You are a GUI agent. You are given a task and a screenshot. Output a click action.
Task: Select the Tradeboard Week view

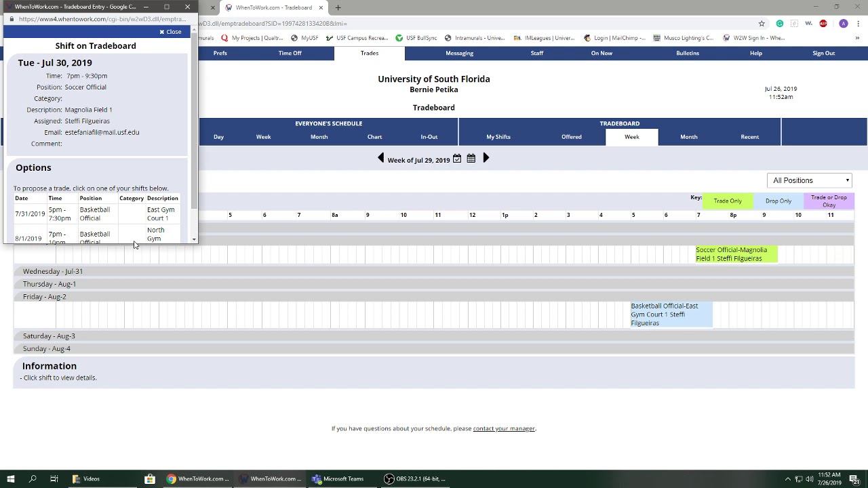pyautogui.click(x=632, y=137)
